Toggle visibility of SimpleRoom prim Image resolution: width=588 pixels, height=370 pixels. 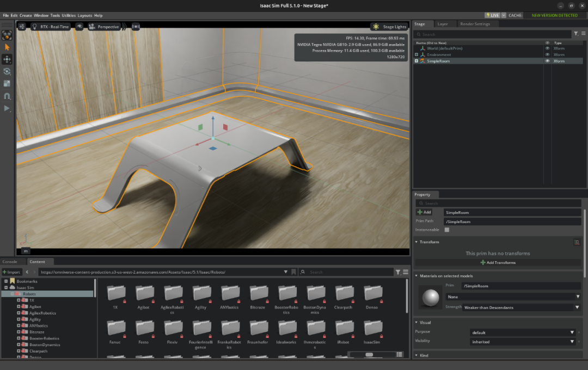click(547, 61)
